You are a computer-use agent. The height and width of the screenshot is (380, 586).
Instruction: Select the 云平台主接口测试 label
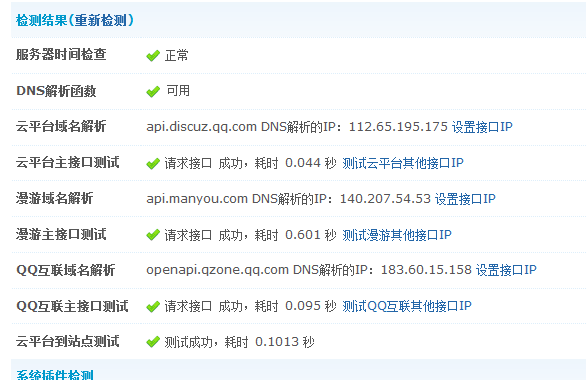(x=68, y=163)
